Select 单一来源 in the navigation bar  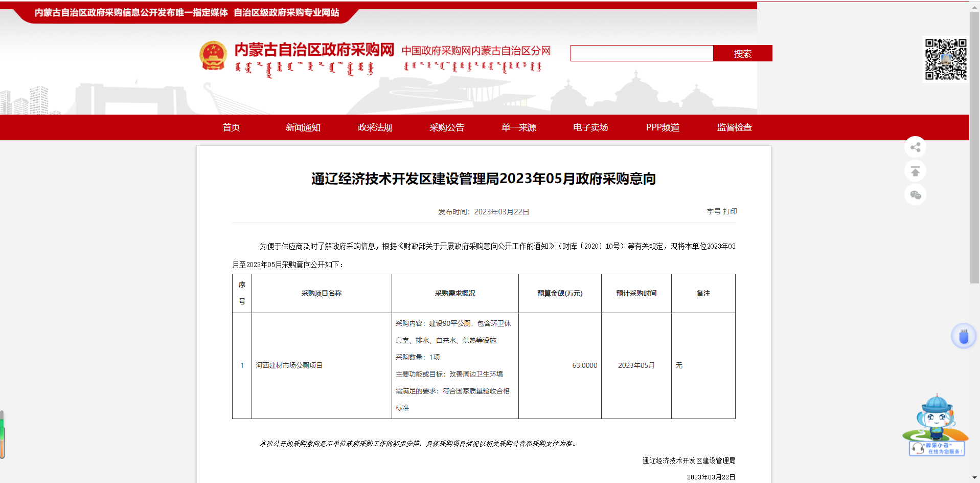click(x=518, y=127)
